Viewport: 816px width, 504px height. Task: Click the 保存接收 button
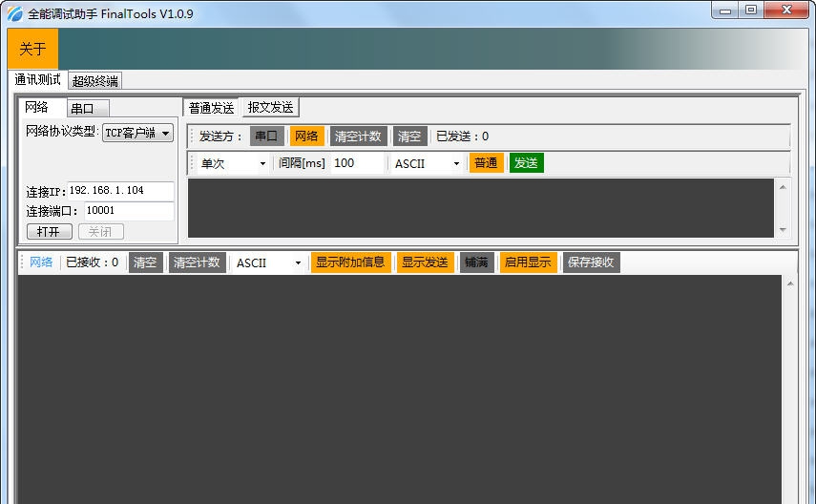[x=591, y=262]
